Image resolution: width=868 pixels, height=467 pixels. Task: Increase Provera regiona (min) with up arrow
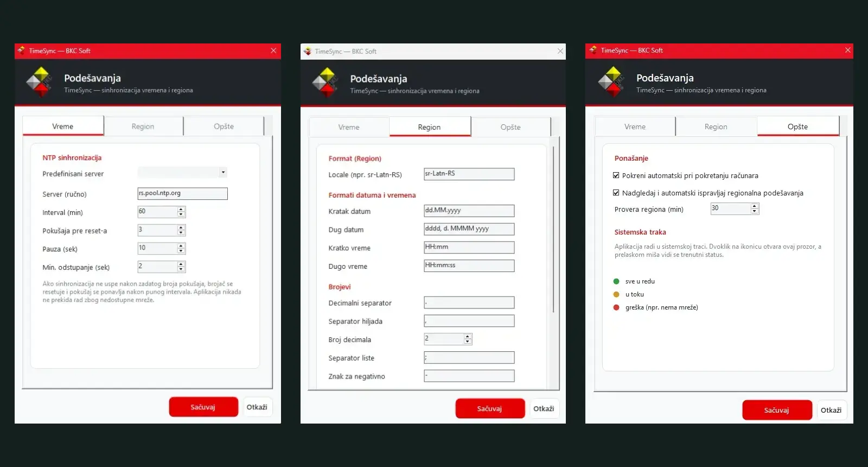754,206
